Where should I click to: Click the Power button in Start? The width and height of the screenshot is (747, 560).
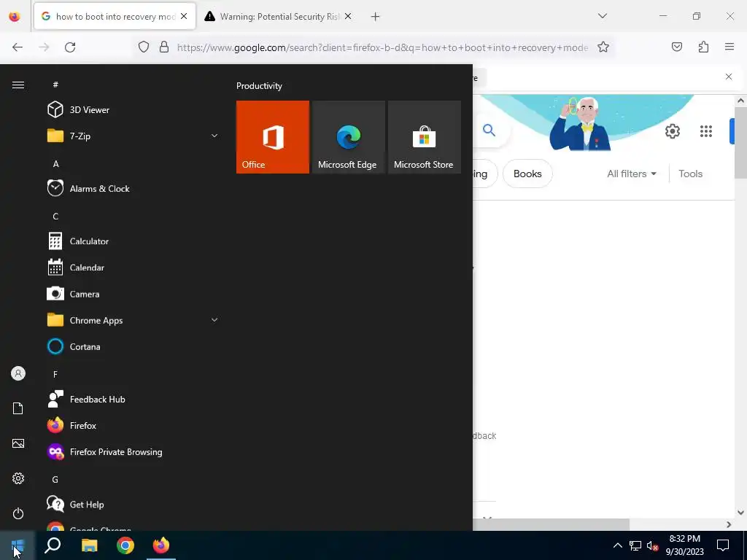point(18,513)
